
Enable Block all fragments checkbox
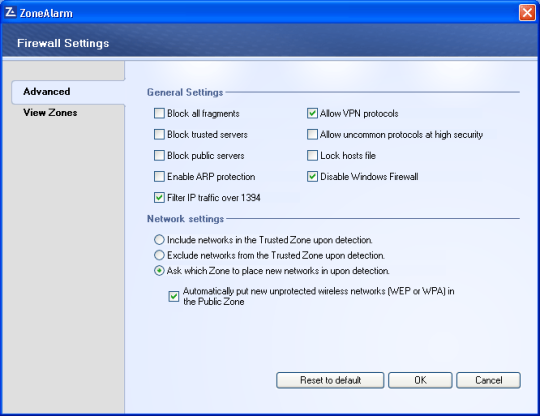click(x=159, y=113)
